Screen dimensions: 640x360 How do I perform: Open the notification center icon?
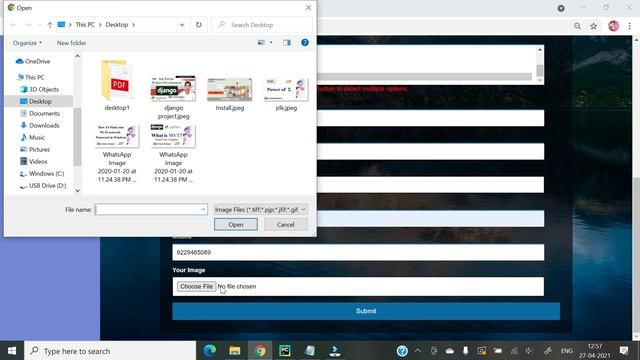click(624, 351)
